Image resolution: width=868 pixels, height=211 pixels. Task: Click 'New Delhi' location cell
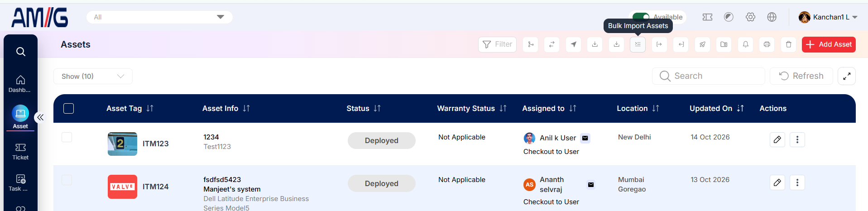[x=634, y=137]
